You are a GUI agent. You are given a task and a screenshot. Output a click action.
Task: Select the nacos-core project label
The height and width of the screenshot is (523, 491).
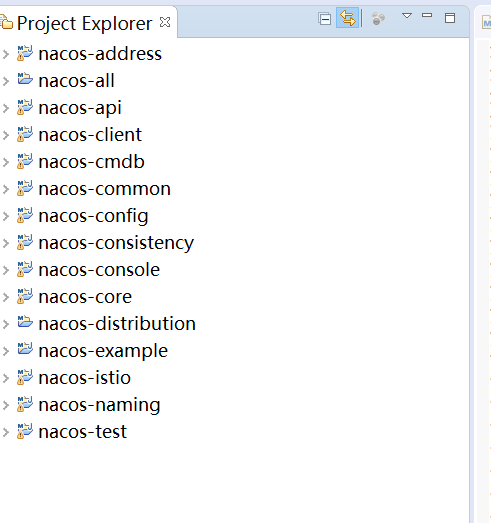tap(85, 297)
